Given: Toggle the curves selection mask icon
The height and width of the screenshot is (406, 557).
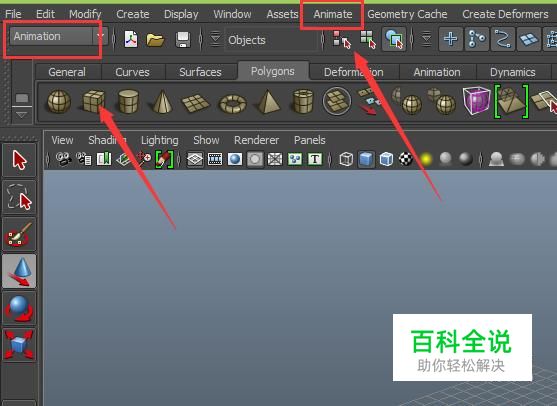Looking at the screenshot, I should click(x=502, y=39).
